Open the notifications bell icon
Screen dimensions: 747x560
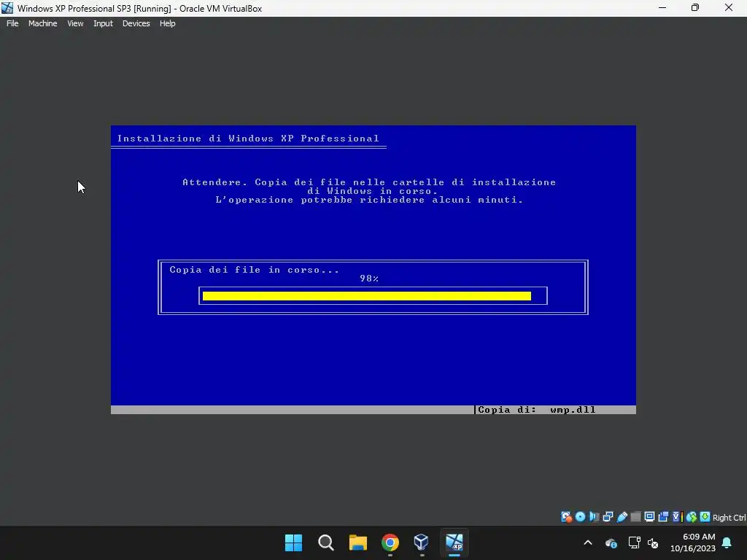point(727,542)
